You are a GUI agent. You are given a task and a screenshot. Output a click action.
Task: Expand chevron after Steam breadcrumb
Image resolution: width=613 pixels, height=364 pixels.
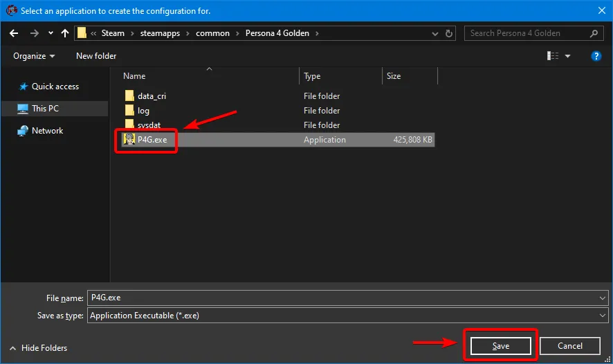pos(132,34)
